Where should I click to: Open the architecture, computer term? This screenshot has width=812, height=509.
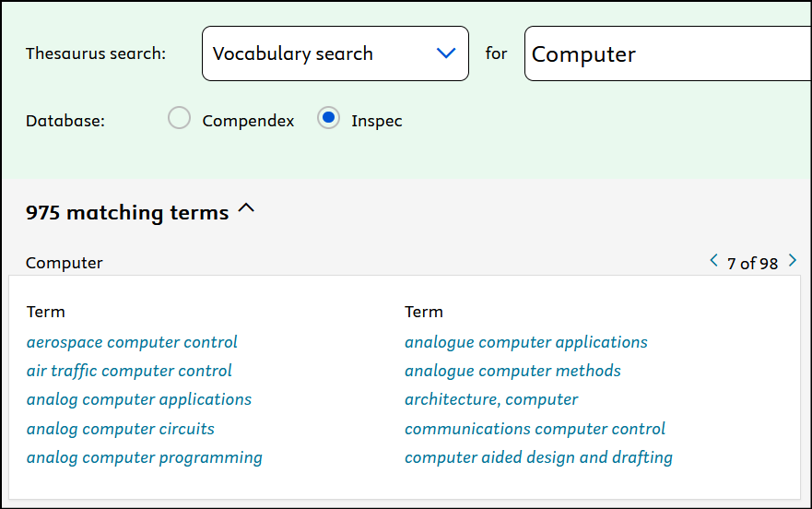(x=491, y=399)
